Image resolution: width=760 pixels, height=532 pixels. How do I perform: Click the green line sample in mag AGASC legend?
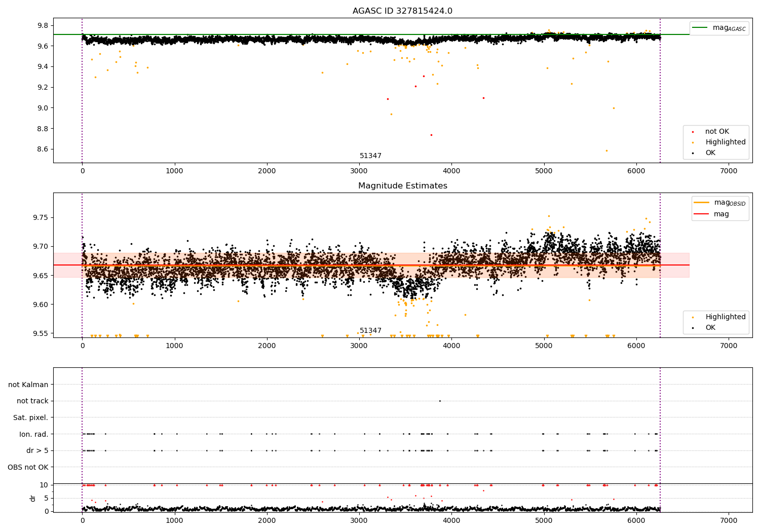pyautogui.click(x=700, y=27)
